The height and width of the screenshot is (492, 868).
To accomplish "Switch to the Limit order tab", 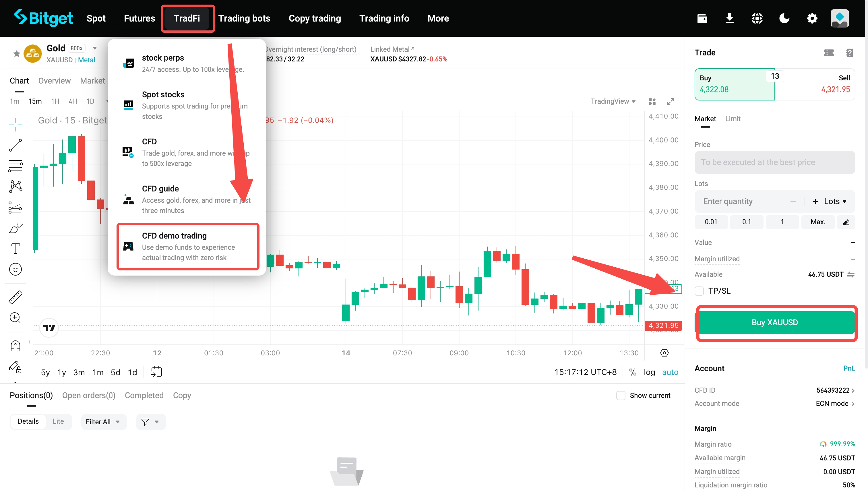I will (733, 119).
